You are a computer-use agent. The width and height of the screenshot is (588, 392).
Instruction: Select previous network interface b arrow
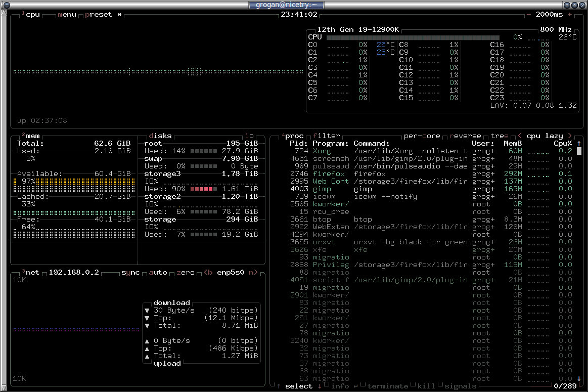(x=208, y=272)
